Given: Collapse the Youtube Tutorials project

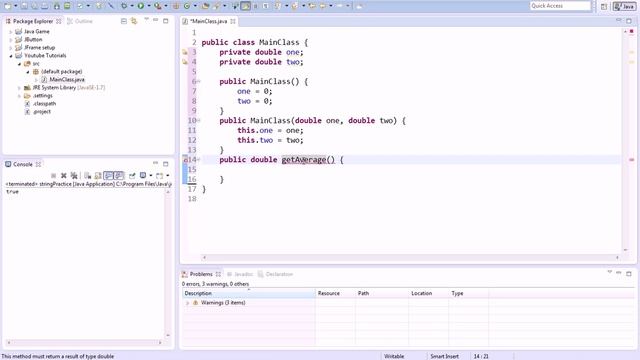Looking at the screenshot, I should click(x=11, y=56).
